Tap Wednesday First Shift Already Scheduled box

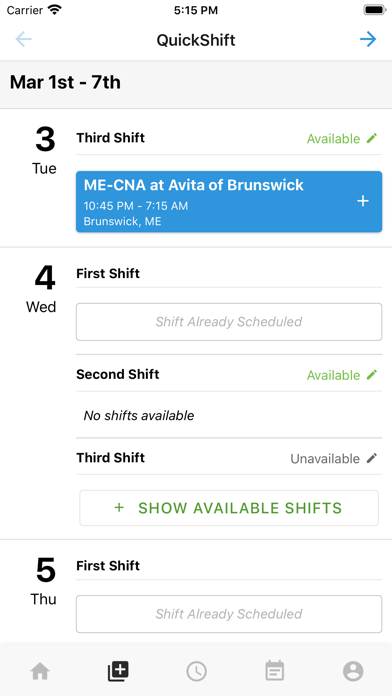click(x=229, y=322)
